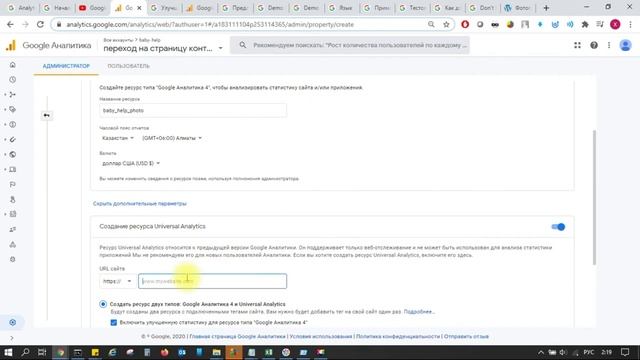Open the notification center icon in taskbar

click(x=625, y=352)
